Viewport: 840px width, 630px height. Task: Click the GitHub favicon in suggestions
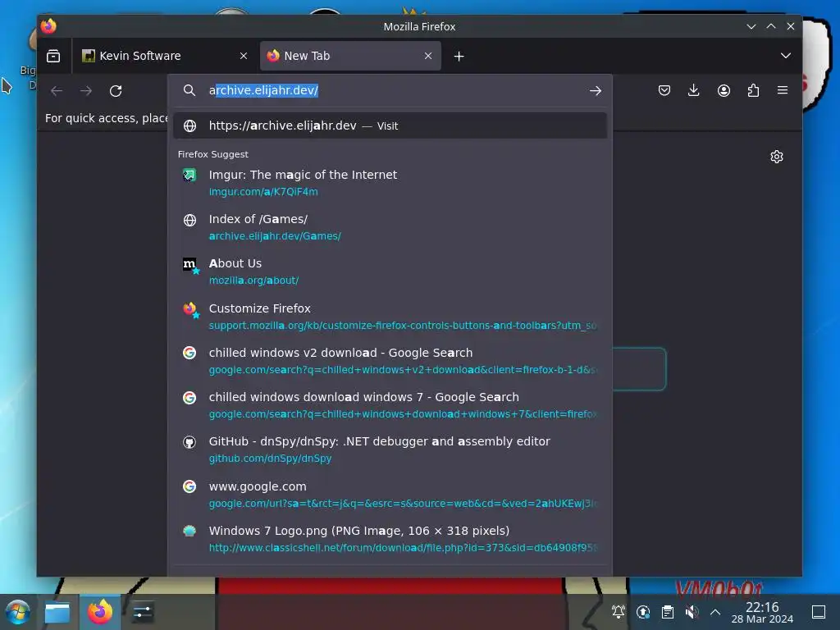(x=189, y=442)
